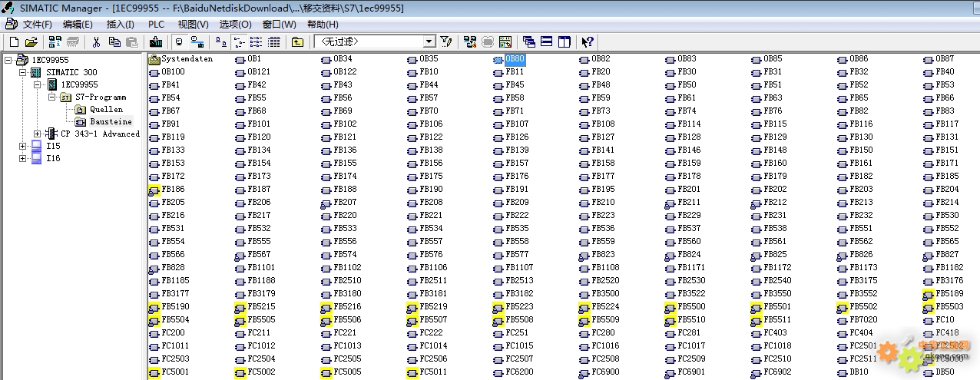
Task: Select the OB121 block entry
Action: click(x=253, y=72)
